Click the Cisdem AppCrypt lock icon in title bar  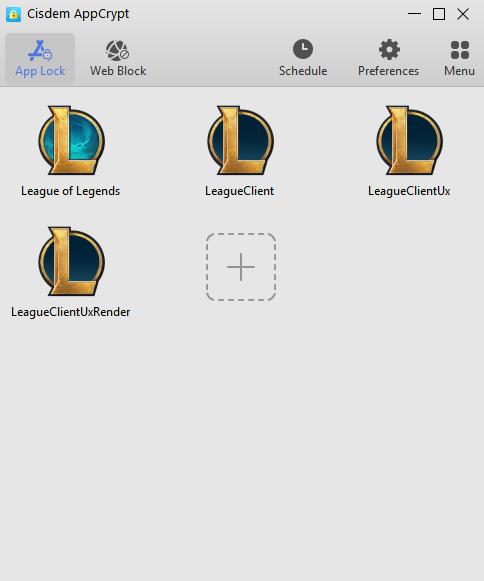click(13, 14)
